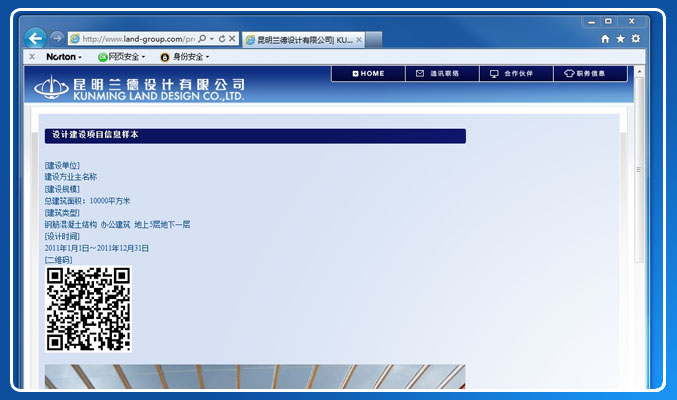Screen dimensions: 677x400
Task: Minimize the browser window
Action: click(x=592, y=22)
